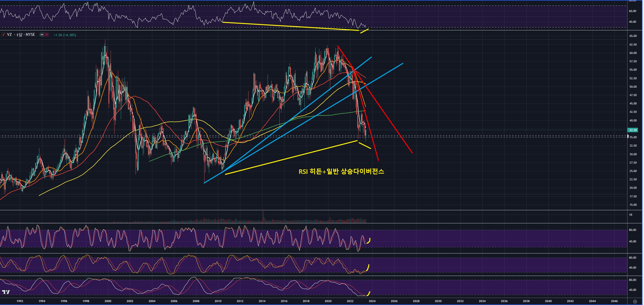Click the 15.00 label on price scale
This screenshot has width=644, height=305.
[x=633, y=205]
